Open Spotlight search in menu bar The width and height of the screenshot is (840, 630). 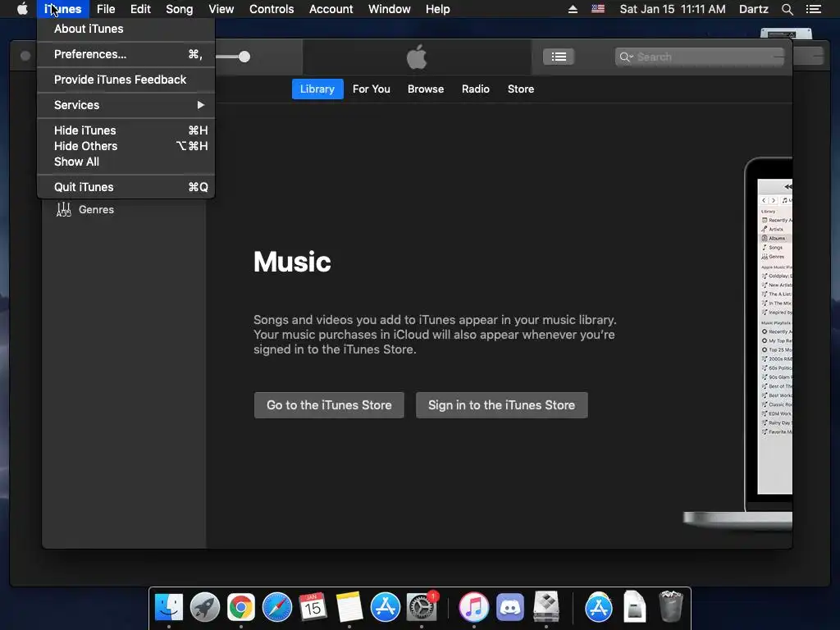point(787,9)
